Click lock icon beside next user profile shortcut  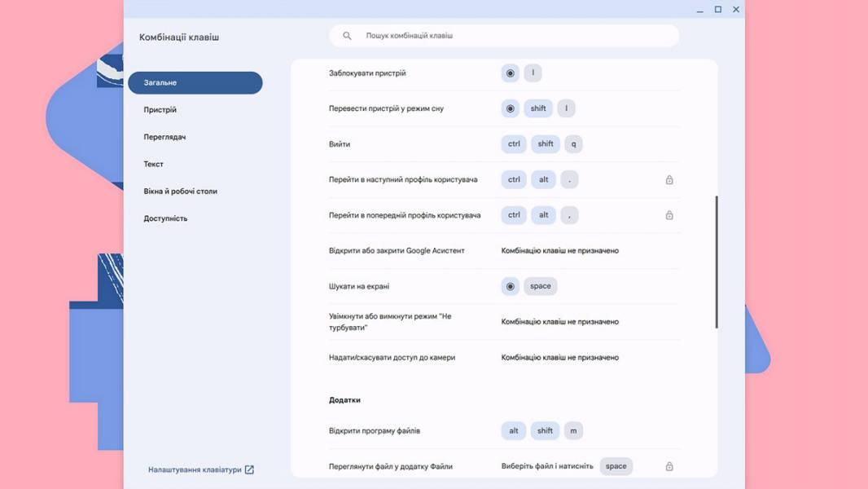point(669,179)
